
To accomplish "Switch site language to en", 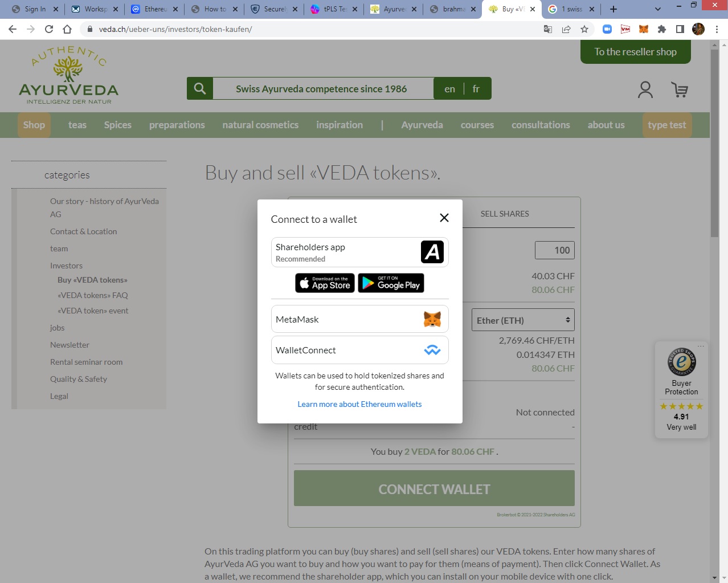I will click(449, 89).
